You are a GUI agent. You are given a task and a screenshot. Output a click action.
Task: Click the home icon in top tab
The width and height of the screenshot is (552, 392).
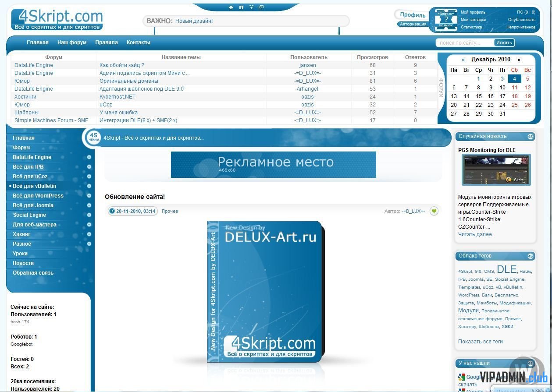pos(231,7)
